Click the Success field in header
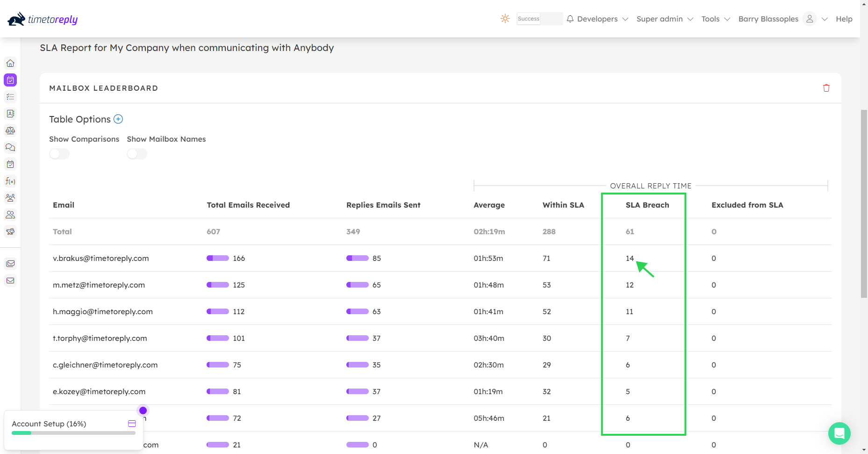Image resolution: width=868 pixels, height=454 pixels. [539, 19]
